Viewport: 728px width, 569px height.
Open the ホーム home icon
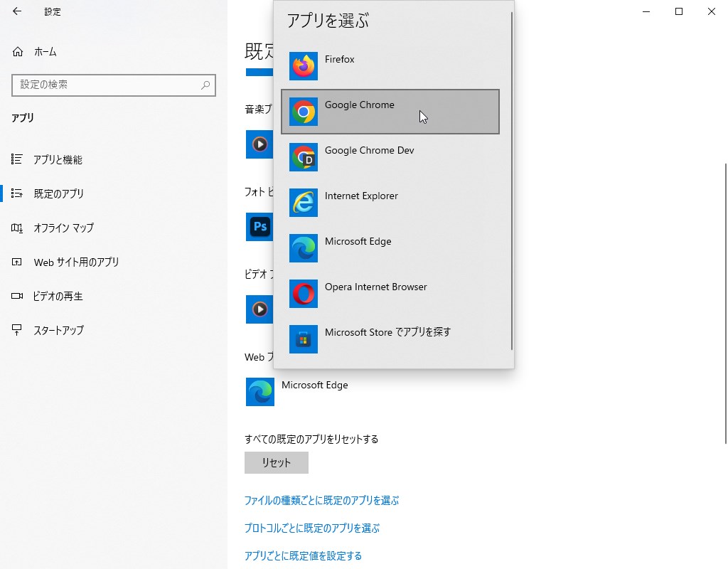[18, 51]
